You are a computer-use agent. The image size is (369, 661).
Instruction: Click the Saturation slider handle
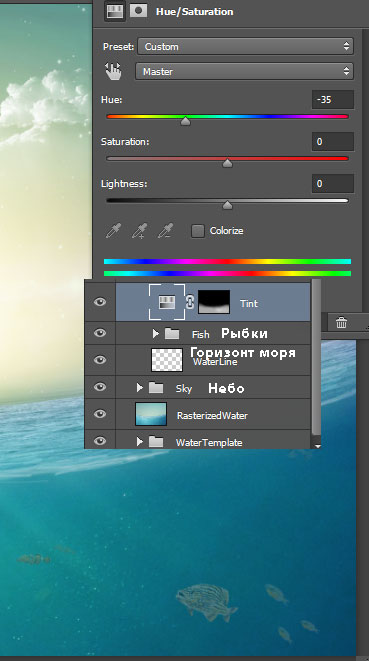pyautogui.click(x=227, y=163)
